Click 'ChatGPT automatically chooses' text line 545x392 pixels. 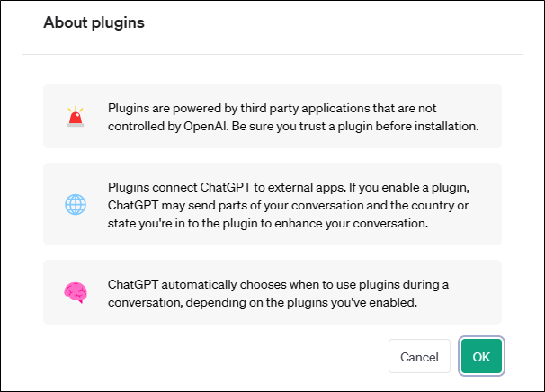pos(278,284)
